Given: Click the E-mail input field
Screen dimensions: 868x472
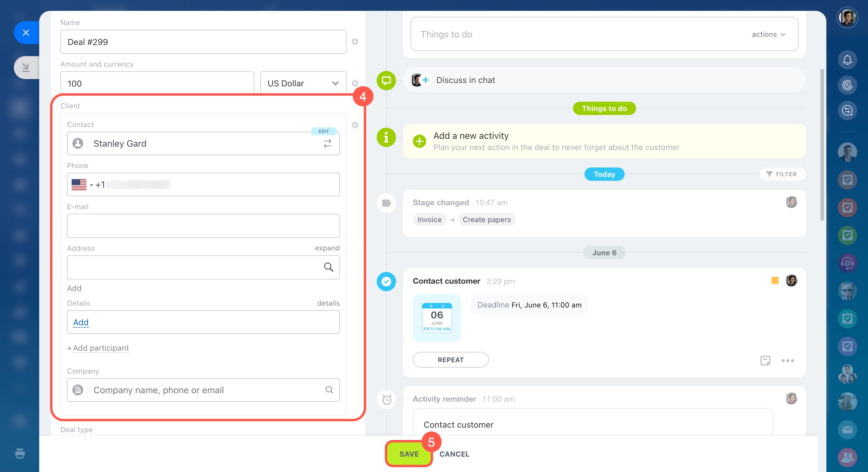Looking at the screenshot, I should (203, 226).
